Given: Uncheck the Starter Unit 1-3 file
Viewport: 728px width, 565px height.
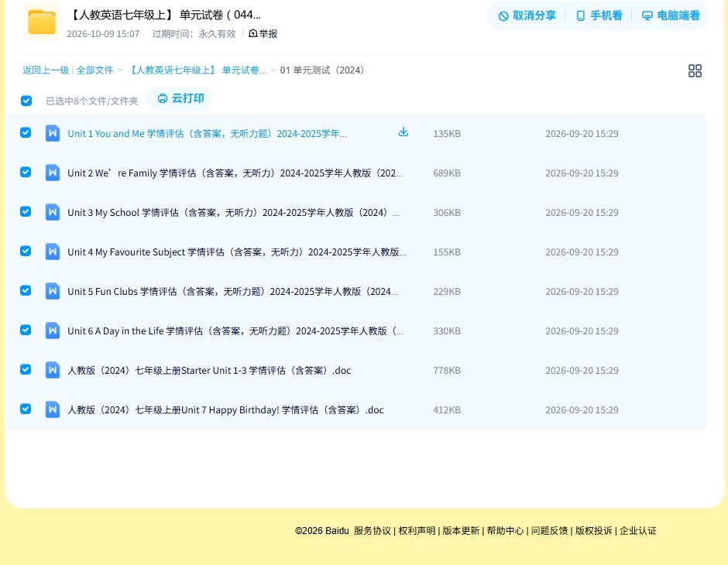Looking at the screenshot, I should (26, 369).
